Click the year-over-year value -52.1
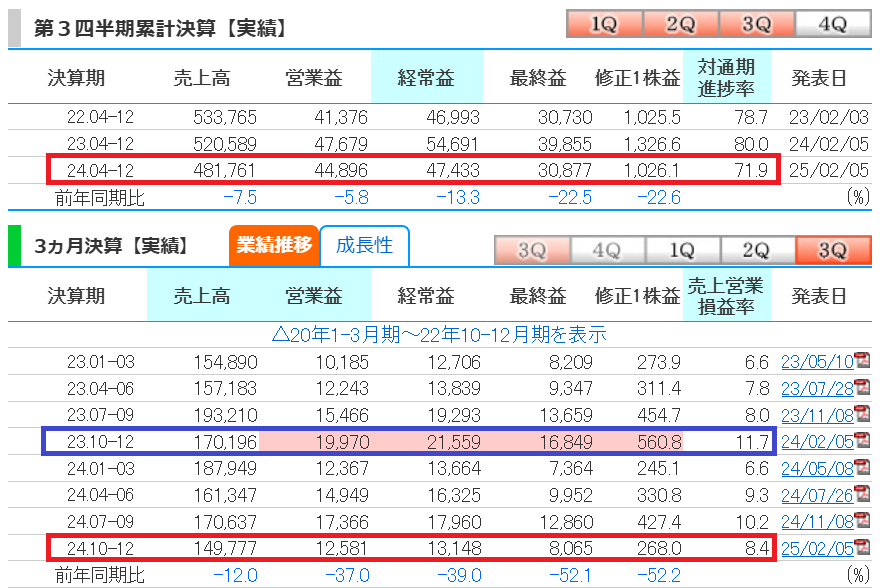 click(x=570, y=575)
